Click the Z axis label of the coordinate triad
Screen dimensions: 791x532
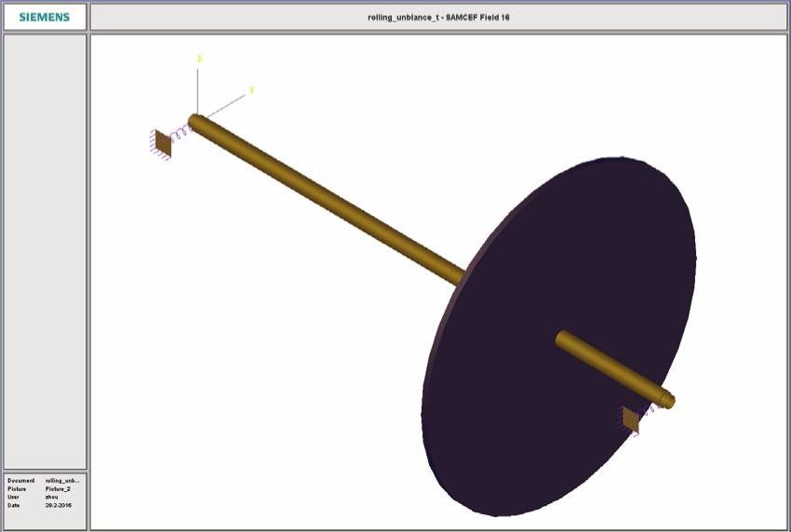click(x=199, y=59)
